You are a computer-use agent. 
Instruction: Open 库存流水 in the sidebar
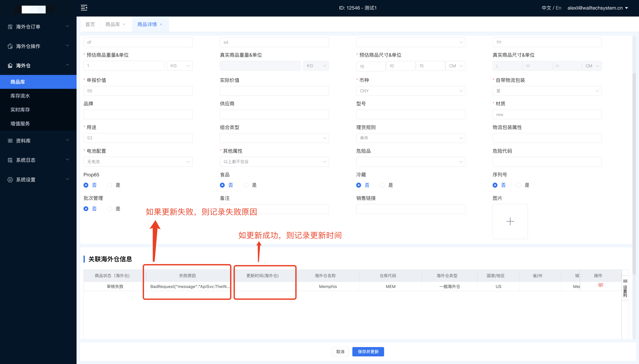tap(20, 96)
